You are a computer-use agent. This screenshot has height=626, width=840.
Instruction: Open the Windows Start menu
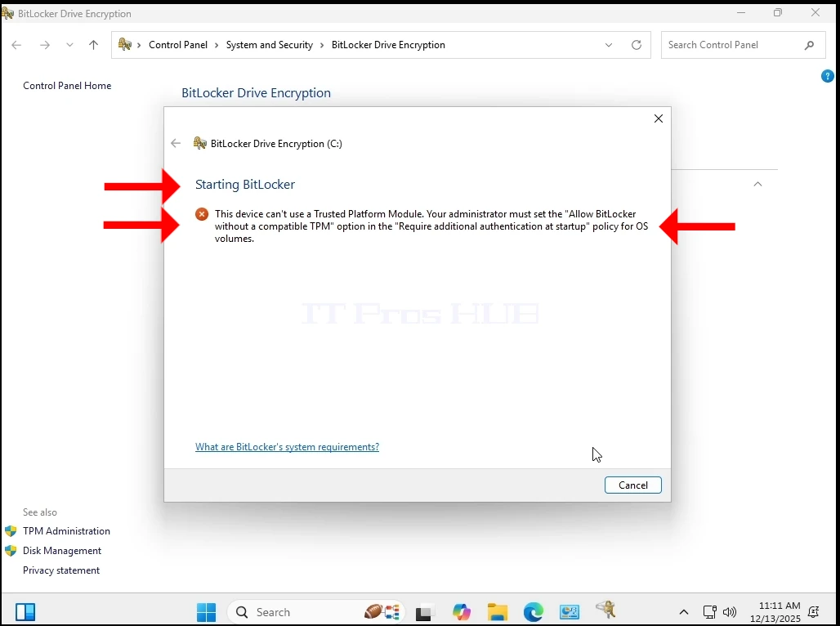[x=206, y=612]
